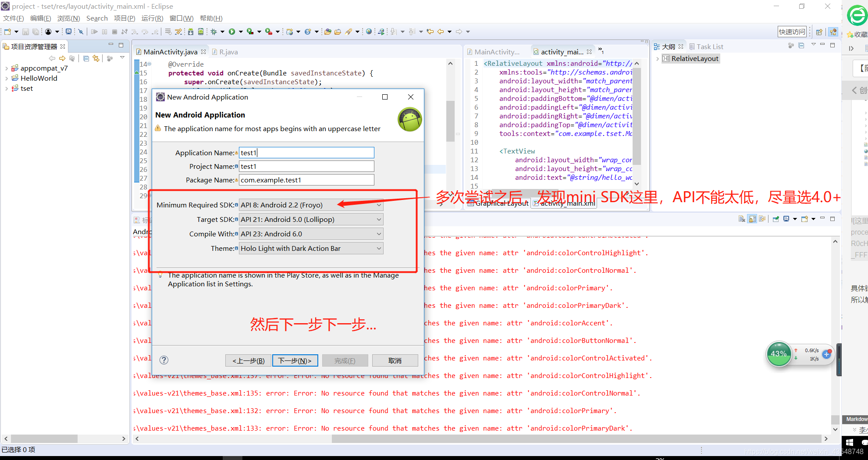Click the 快速访问 quick access box
The width and height of the screenshot is (868, 460).
[792, 32]
